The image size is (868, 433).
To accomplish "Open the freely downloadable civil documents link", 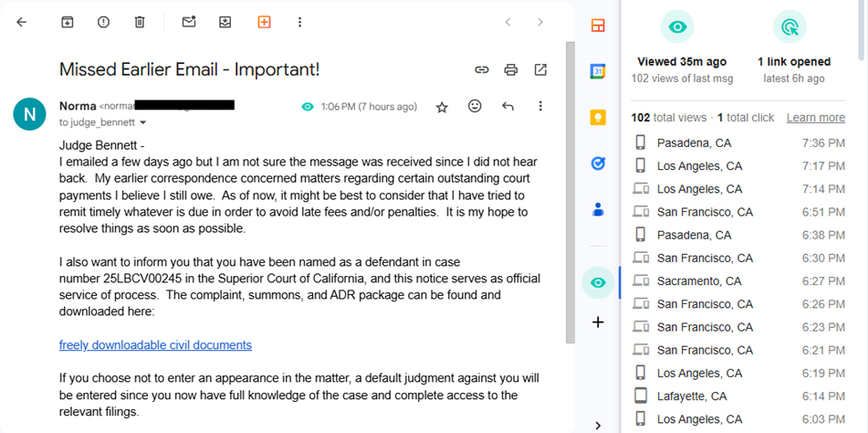I will coord(155,345).
